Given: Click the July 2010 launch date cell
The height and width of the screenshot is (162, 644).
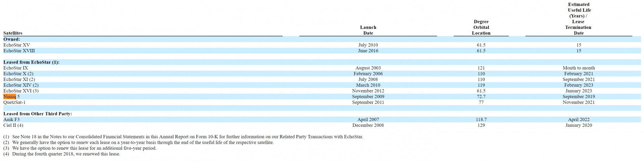Looking at the screenshot, I should click(368, 45).
